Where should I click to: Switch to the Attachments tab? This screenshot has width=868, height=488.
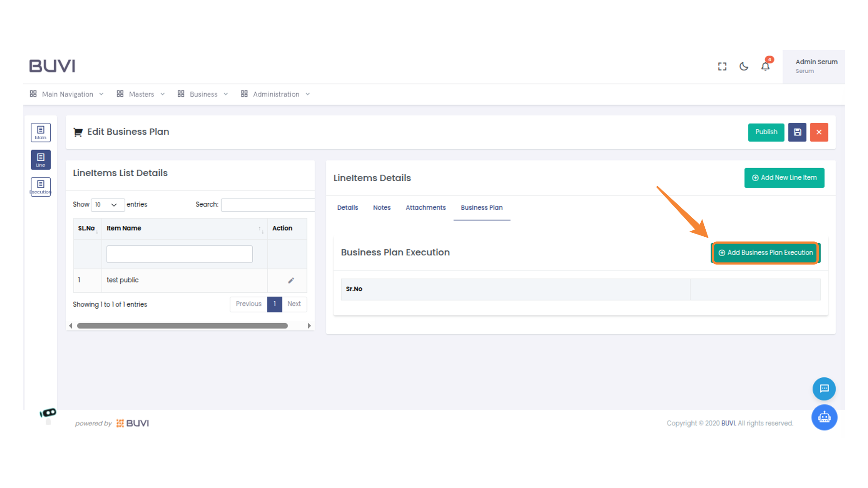(425, 208)
